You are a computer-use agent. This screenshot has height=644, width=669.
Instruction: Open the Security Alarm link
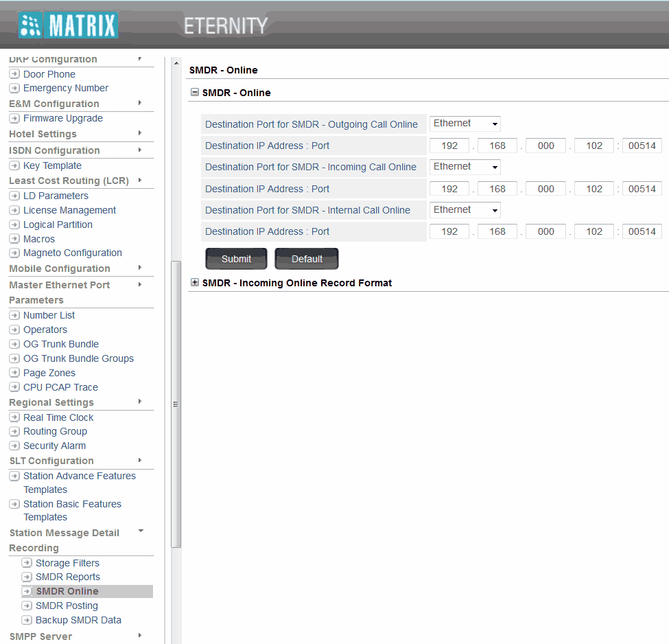[55, 446]
